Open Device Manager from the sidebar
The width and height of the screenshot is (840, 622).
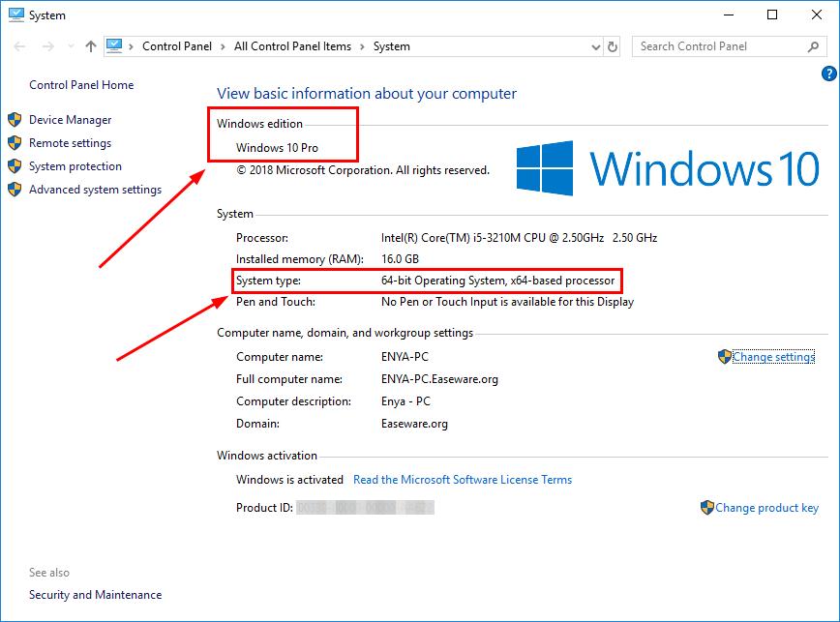pos(70,120)
